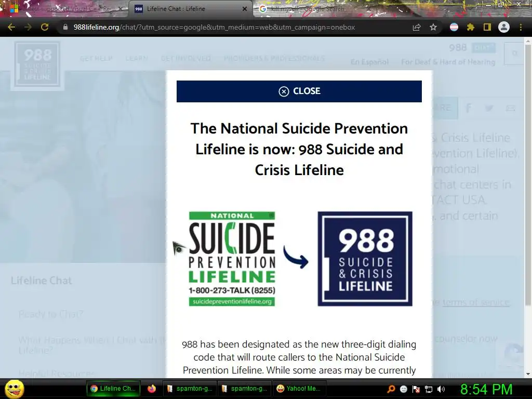Open the volume speaker tray icon
Screen dimensions: 532x399
point(441,389)
